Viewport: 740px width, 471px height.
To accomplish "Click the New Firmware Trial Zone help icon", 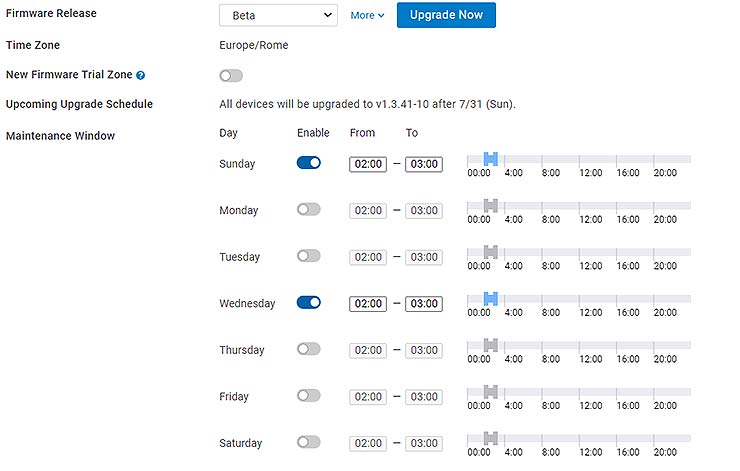I will [x=141, y=75].
